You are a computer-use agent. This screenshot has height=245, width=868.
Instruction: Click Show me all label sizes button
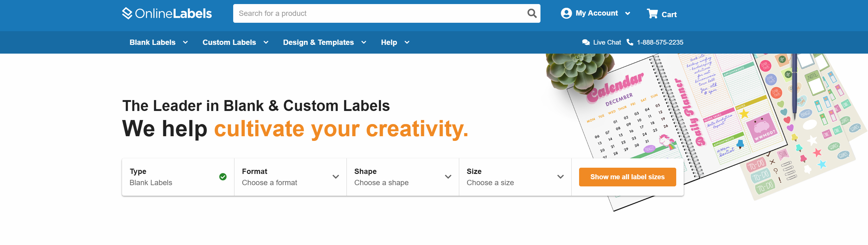[x=627, y=177]
